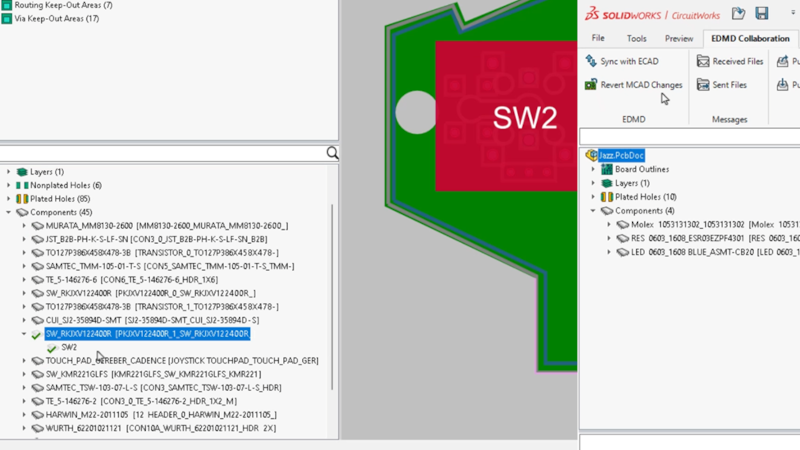Click the Sent Files label
The width and height of the screenshot is (800, 450).
click(x=730, y=85)
